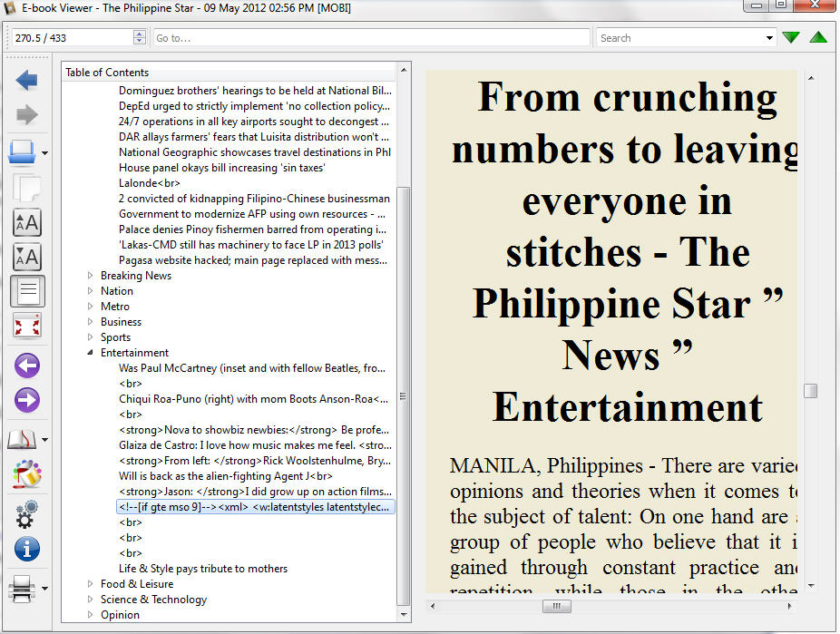The height and width of the screenshot is (634, 840).
Task: Select 'House panel okays bill increasing sin taxes'
Action: [221, 168]
